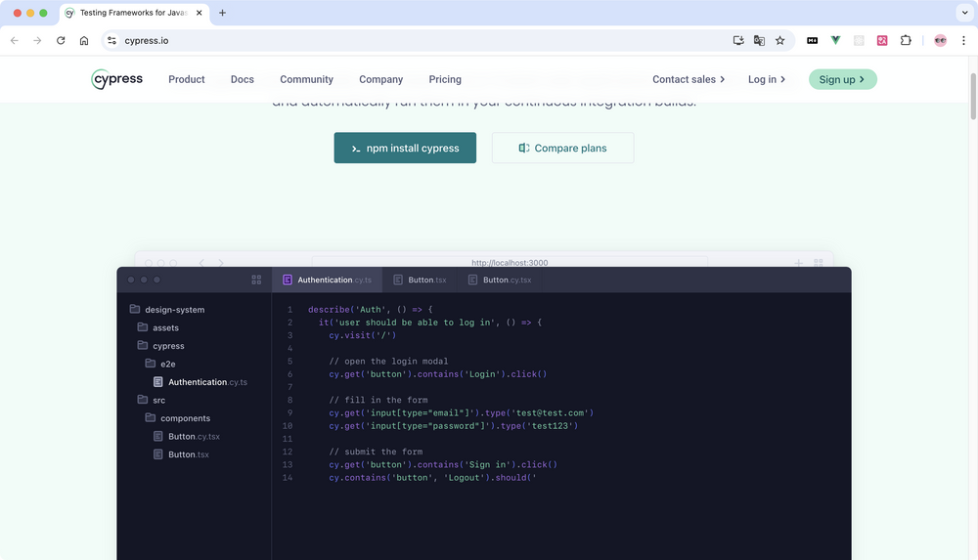Image resolution: width=978 pixels, height=560 pixels.
Task: Select the Testing Frameworks browser tab
Action: [135, 13]
